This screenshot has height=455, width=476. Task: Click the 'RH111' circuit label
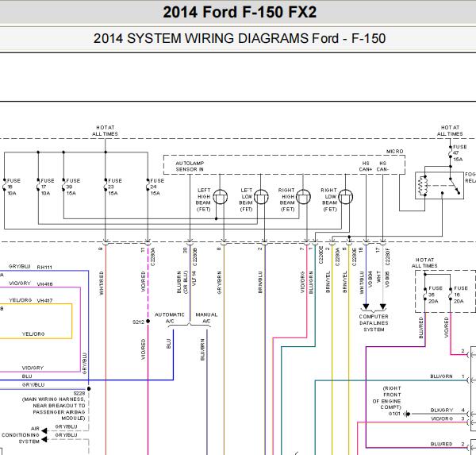[x=44, y=268]
